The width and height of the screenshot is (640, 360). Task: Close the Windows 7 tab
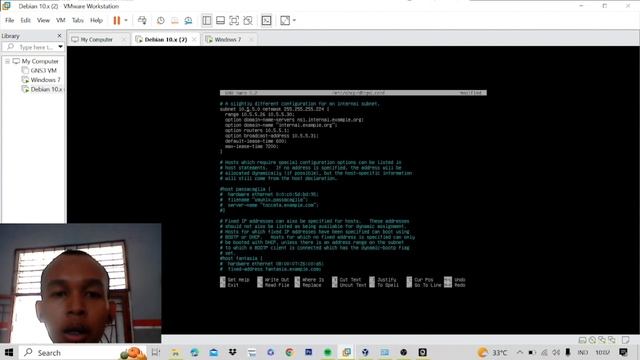(x=251, y=40)
